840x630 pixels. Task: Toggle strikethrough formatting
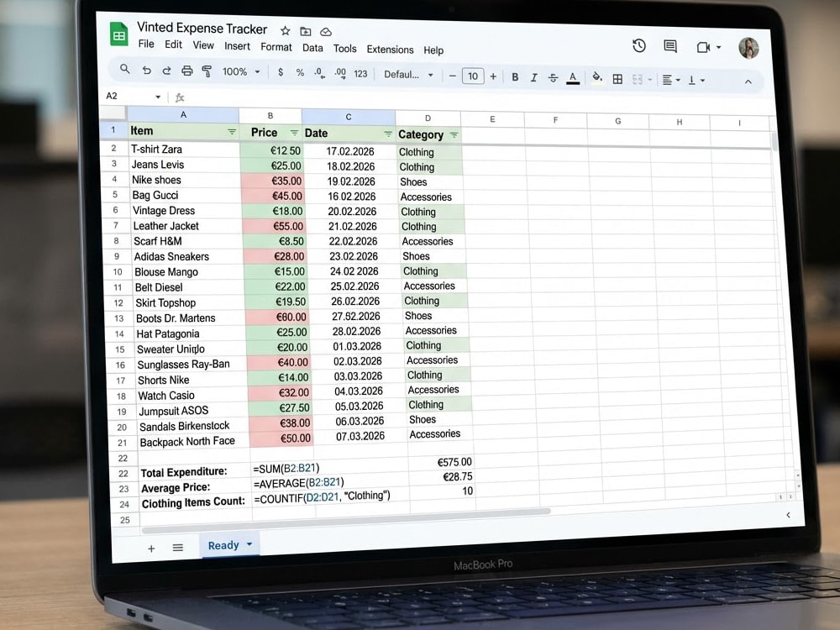pyautogui.click(x=553, y=78)
